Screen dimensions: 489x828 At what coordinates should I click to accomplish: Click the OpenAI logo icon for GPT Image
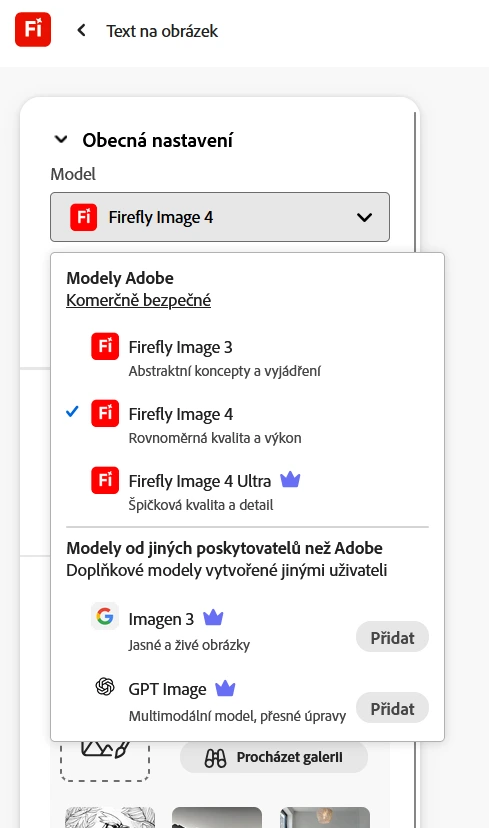105,686
